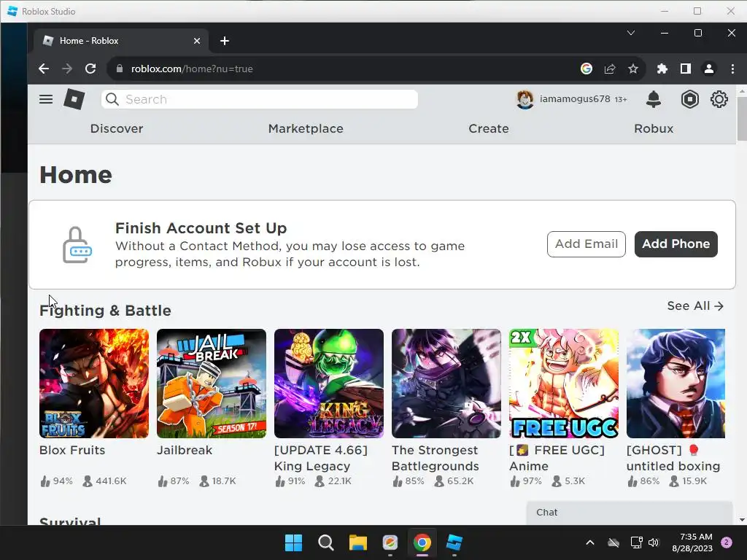The image size is (747, 560).
Task: Click the Fighting & Battle heading
Action: [x=105, y=311]
